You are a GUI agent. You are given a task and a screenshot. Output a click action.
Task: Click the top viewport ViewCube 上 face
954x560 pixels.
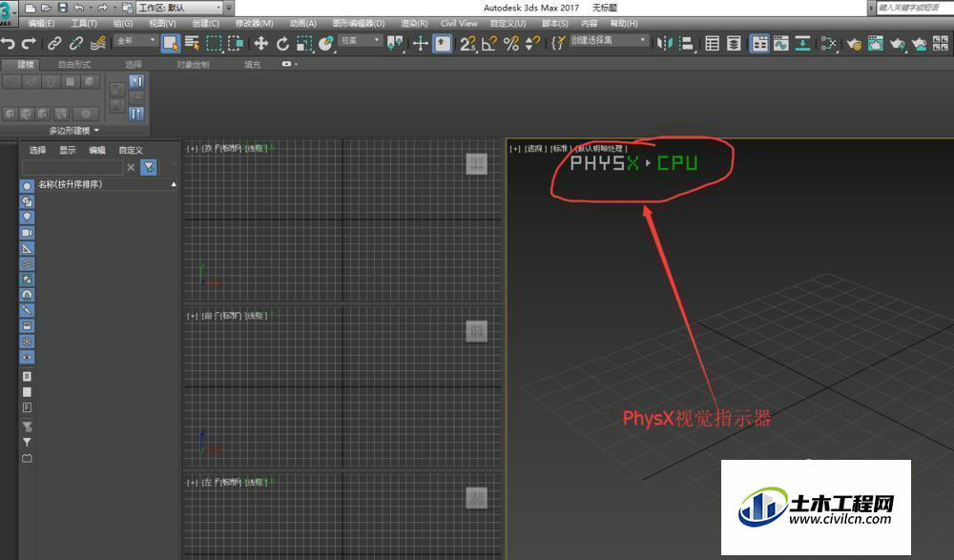(476, 164)
